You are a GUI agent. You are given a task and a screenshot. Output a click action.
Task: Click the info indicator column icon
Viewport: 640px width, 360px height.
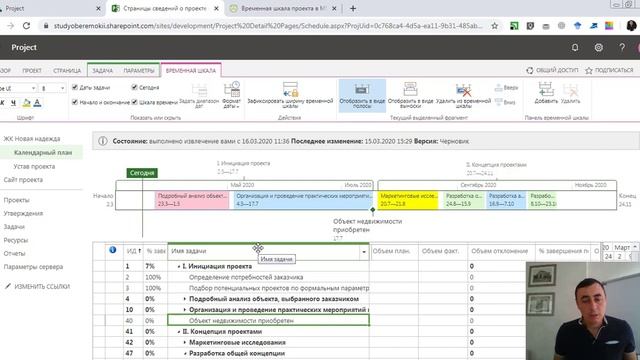(113, 250)
